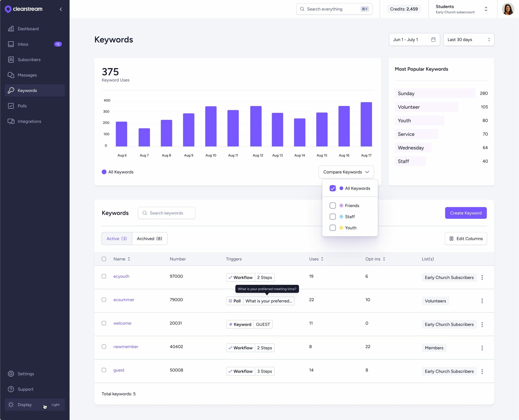Check the Youth keyword checkbox in dropdown
The width and height of the screenshot is (519, 420).
tap(333, 228)
